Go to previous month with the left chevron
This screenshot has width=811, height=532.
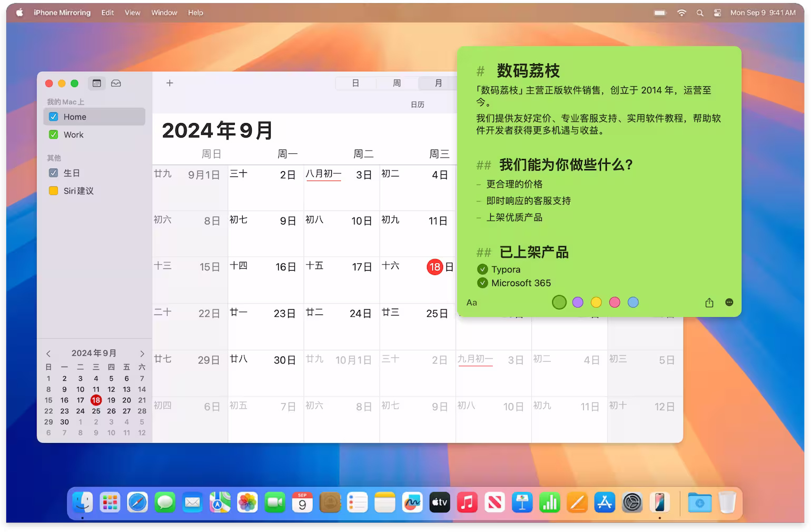(48, 353)
